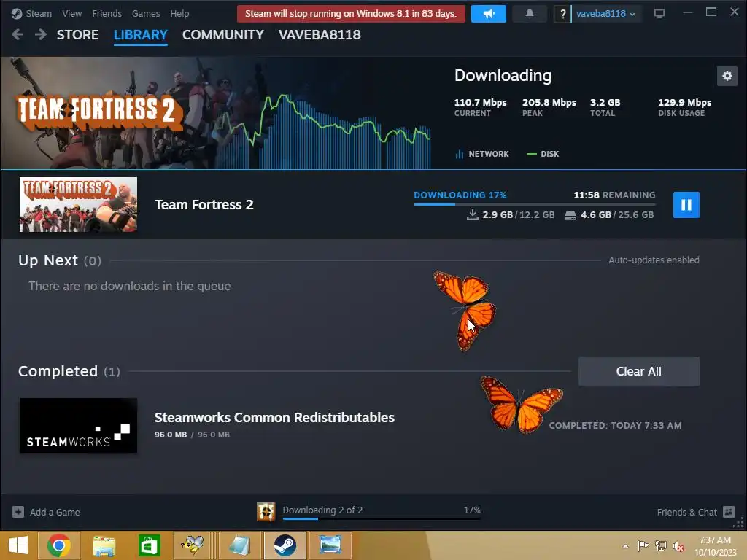Screen dimensions: 747x560
Task: Click the DOWNLOADING 17% status label
Action: [x=460, y=195]
